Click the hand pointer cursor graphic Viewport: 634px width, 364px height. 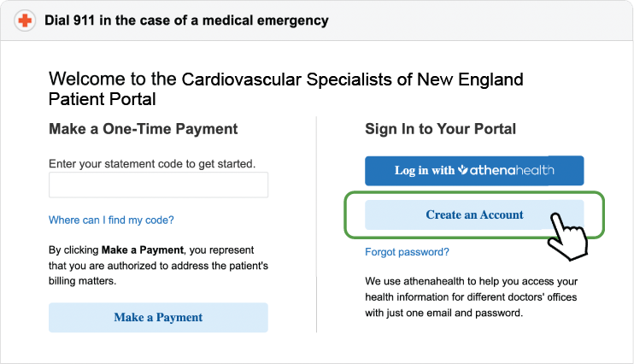(567, 237)
